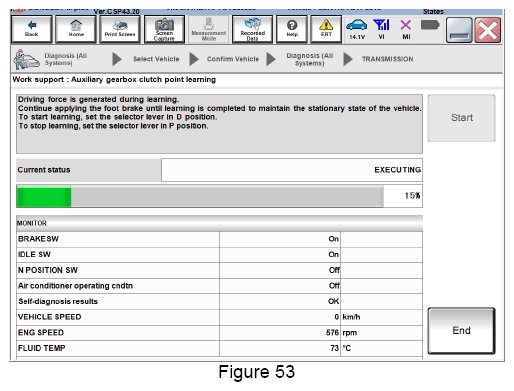514x391 pixels.
Task: Click the first Diagnosis (All Systems) breadcrumb
Action: tap(66, 59)
